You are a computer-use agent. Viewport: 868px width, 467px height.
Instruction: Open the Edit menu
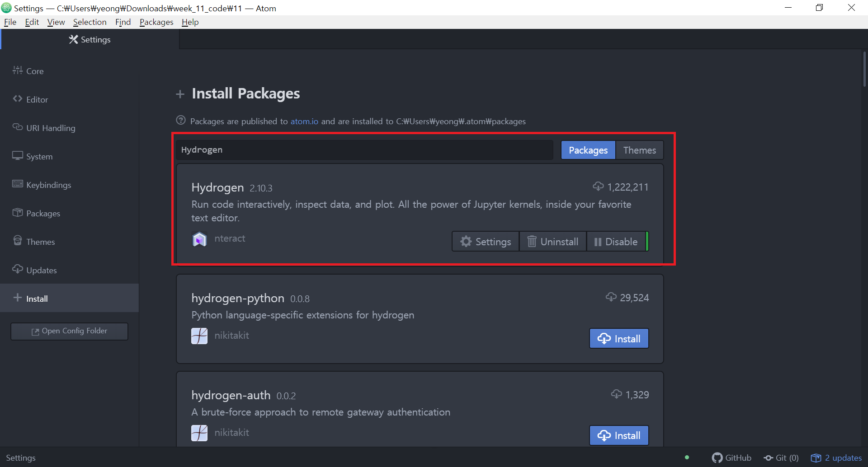(x=32, y=22)
